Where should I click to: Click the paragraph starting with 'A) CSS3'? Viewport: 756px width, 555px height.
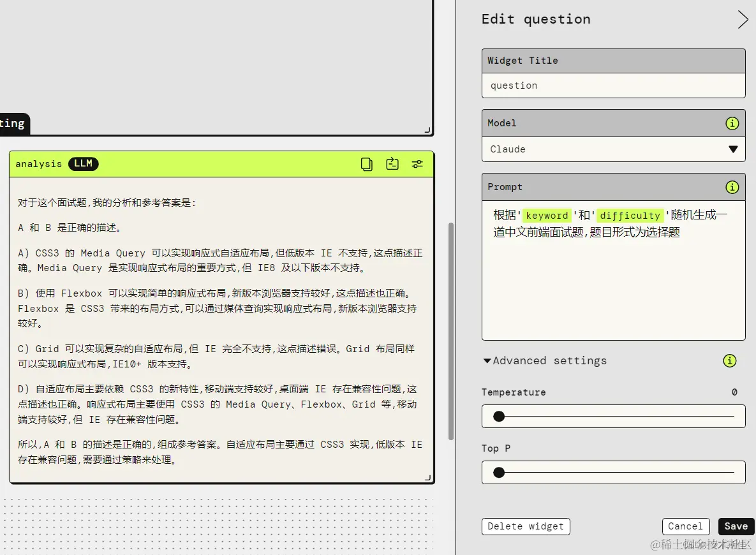(x=220, y=260)
